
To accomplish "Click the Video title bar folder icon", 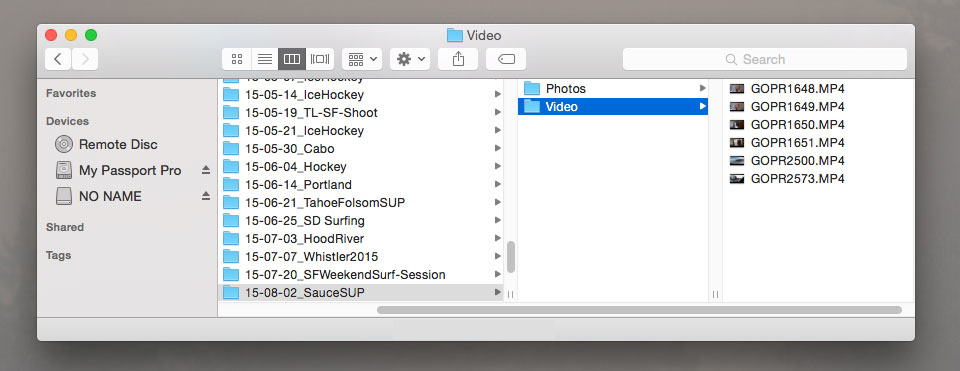I will coord(454,36).
